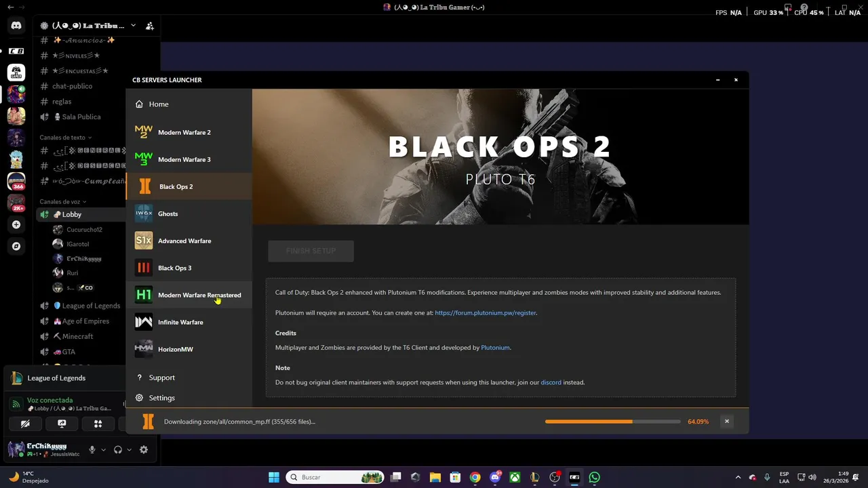Open the Gamer controller server icon
868x488 pixels.
click(16, 72)
